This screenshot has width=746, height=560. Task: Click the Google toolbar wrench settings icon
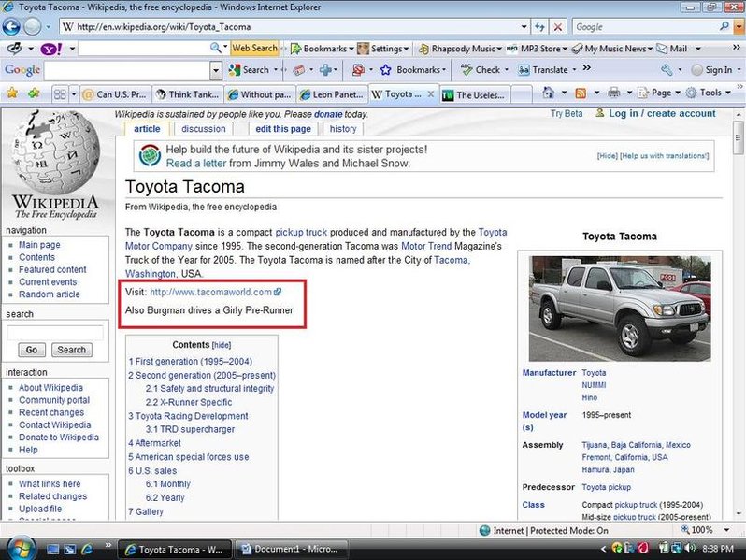click(667, 69)
